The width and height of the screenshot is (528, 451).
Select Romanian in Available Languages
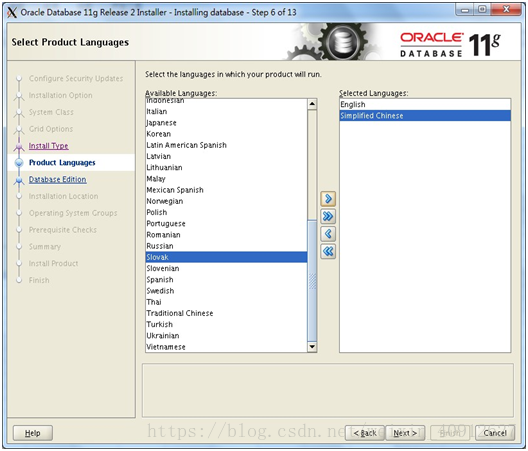(226, 235)
